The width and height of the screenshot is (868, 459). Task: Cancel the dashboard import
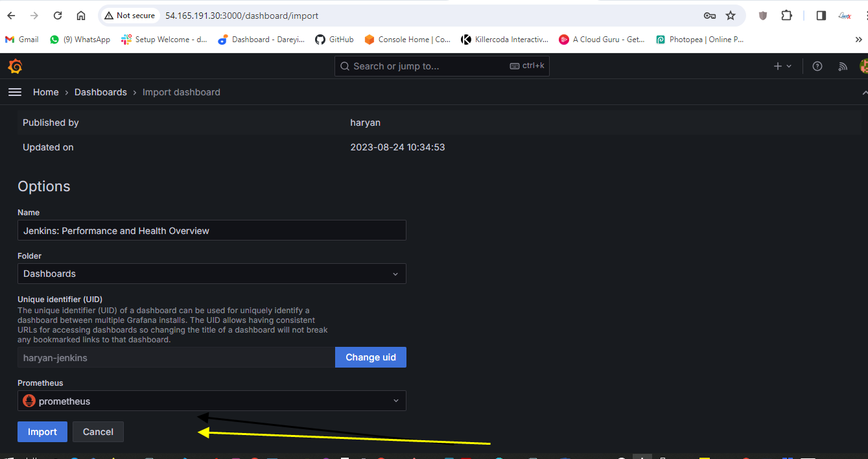click(98, 432)
